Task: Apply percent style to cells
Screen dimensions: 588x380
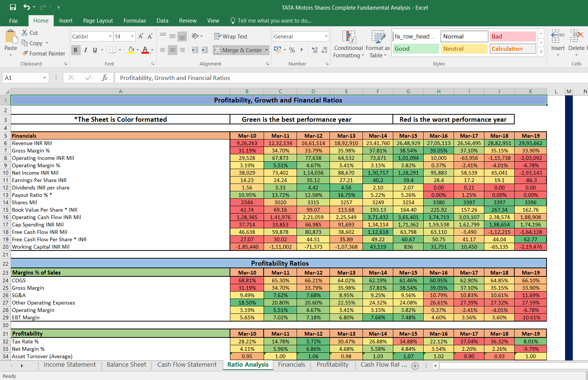Action: 292,50
